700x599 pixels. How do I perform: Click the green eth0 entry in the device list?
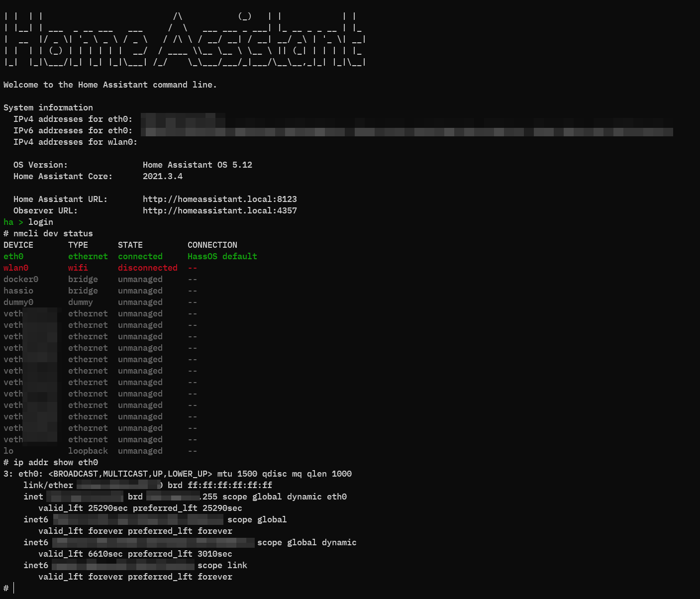(13, 256)
